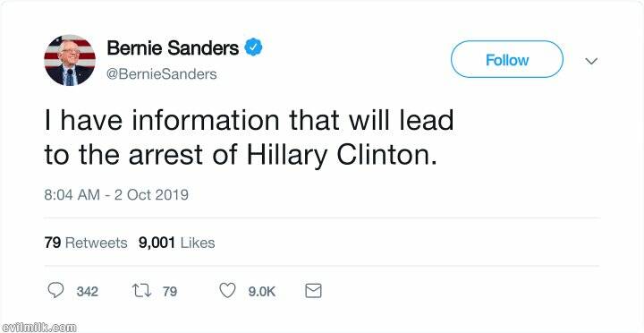Open Bernie Sanders' profile picture
The height and width of the screenshot is (333, 644).
click(x=70, y=60)
